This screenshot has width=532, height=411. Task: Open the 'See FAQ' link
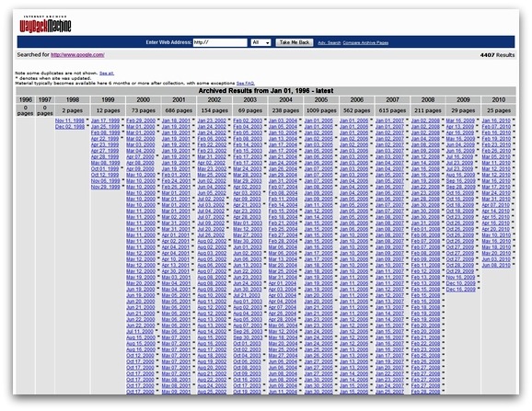tap(246, 83)
